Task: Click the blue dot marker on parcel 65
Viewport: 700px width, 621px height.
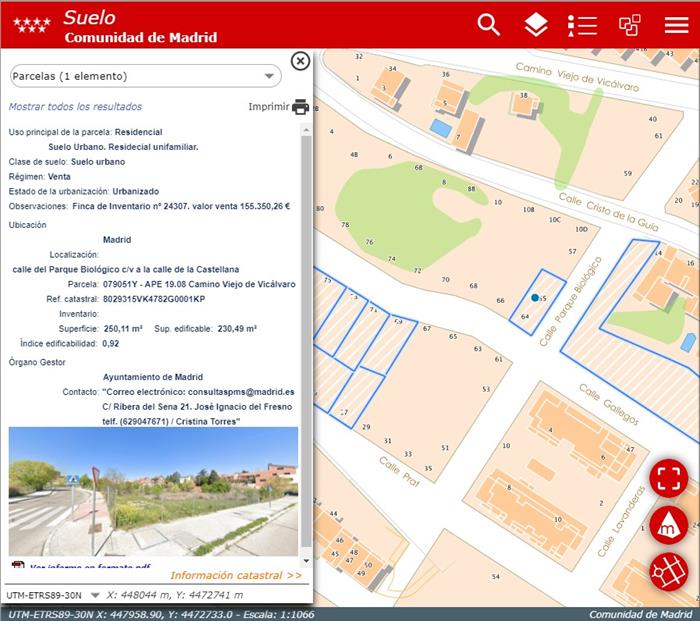Action: coord(536,298)
